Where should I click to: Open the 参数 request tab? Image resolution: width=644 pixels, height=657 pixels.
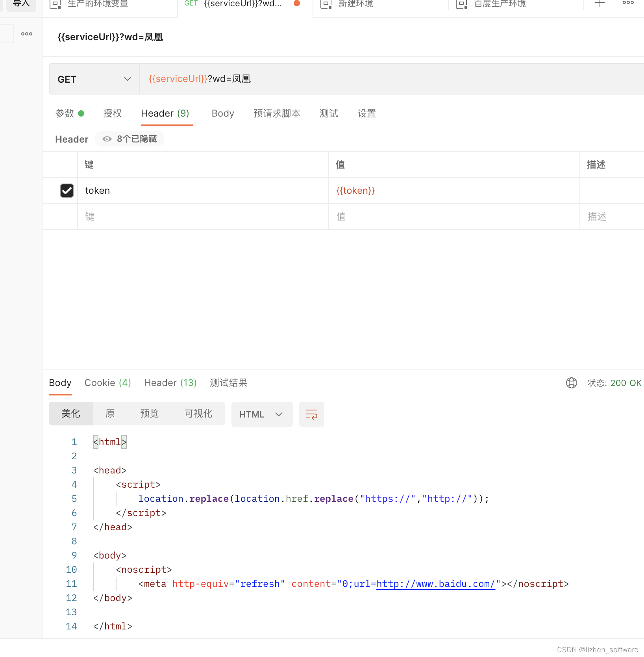[x=70, y=113]
